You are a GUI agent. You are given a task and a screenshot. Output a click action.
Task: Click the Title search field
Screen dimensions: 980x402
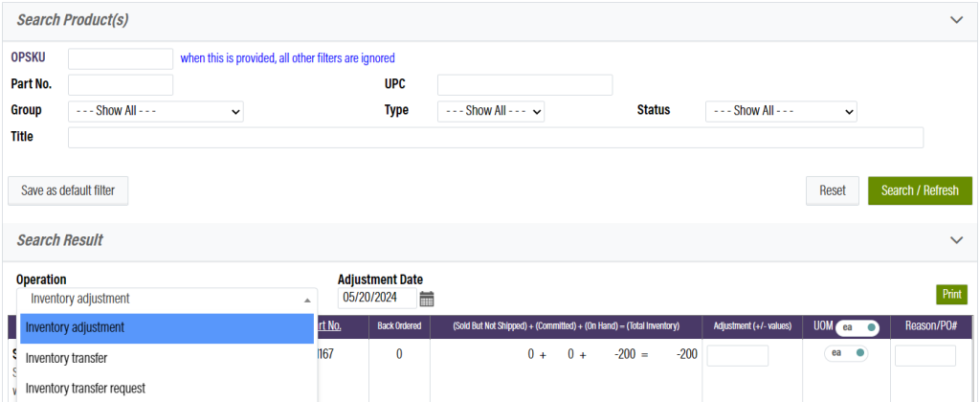pos(495,137)
